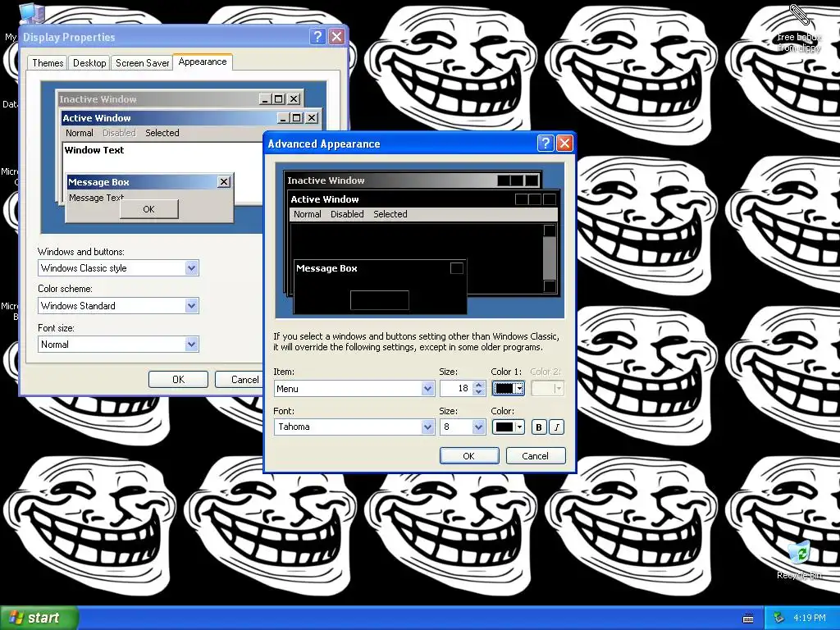
Task: Open the Item dropdown showing Menu
Action: click(427, 388)
